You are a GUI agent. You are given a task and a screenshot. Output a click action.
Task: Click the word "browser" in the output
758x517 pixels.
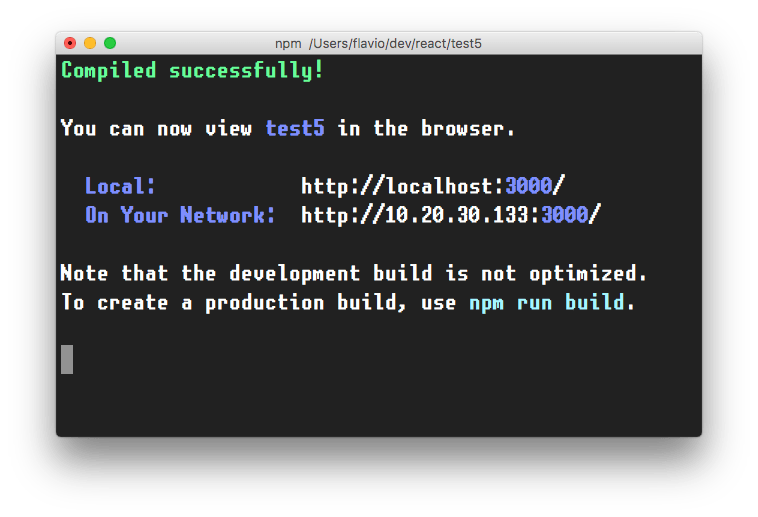463,129
